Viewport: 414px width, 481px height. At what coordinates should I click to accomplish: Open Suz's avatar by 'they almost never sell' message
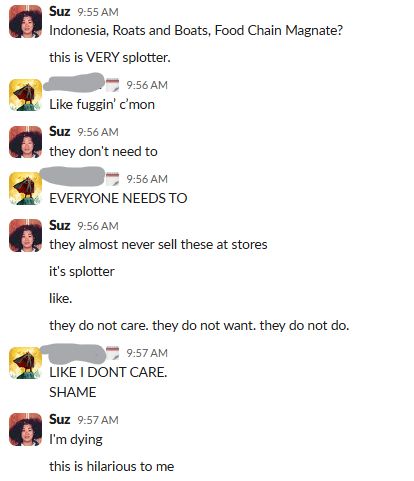pos(25,236)
